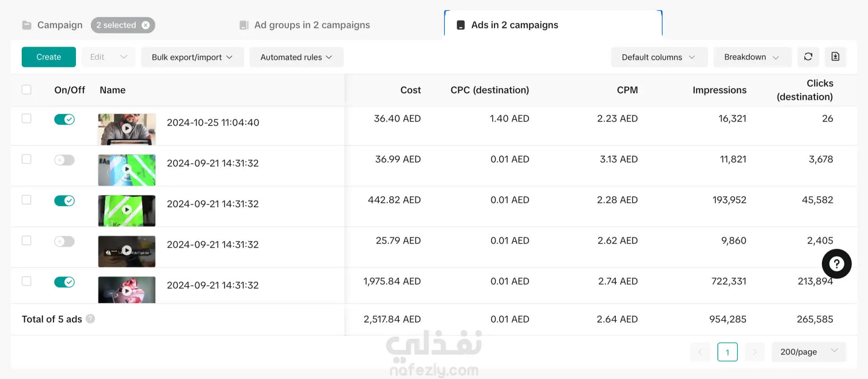This screenshot has width=868, height=379.
Task: Switch to Ad groups in 2 campaigns tab
Action: point(312,25)
